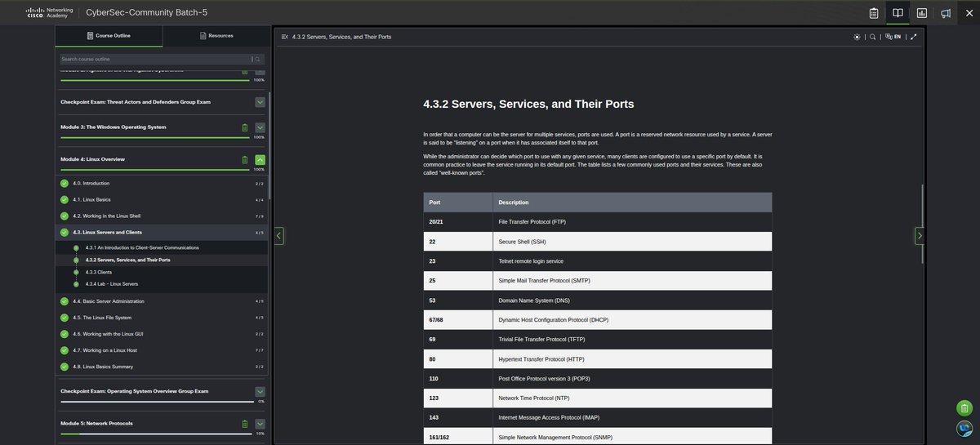Click the green checkmark beside 4.8 Linux Basics Summary

point(65,367)
